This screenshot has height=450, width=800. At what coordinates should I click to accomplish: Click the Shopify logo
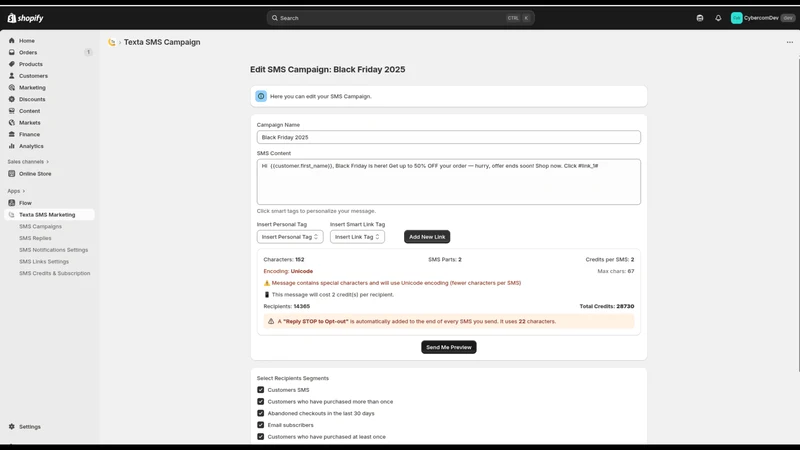tap(26, 18)
